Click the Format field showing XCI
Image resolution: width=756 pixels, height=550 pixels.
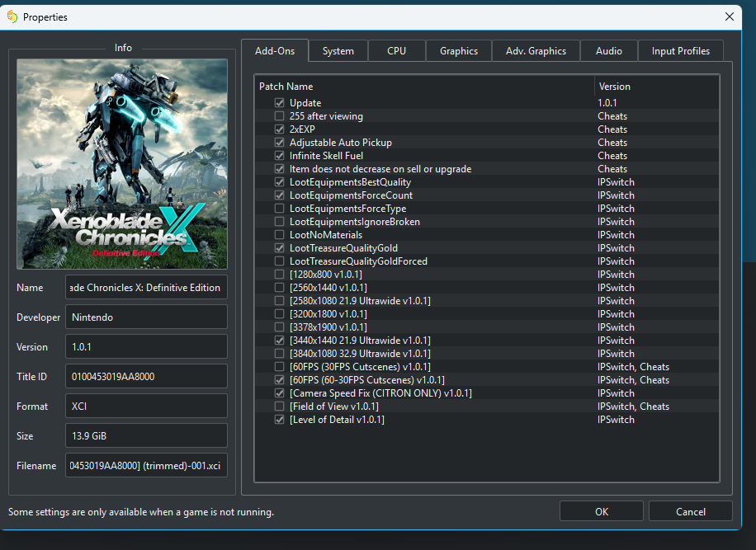tap(146, 406)
